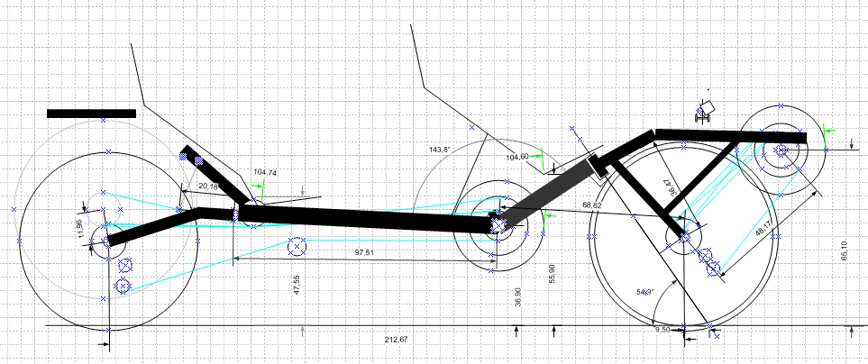
Task: Click the 97,51 horizontal dimension text
Action: (x=364, y=252)
